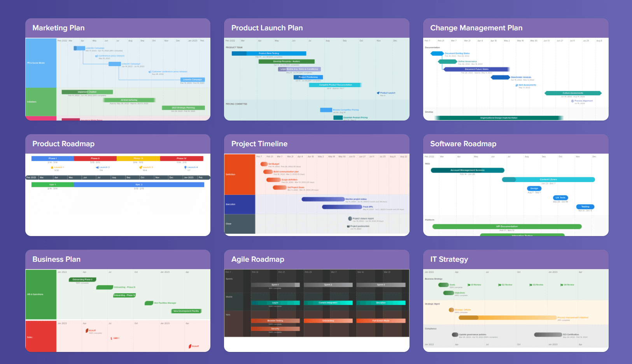Click the Process Alignment milestone icon
Screen dimensions: 632x364
[x=572, y=101]
